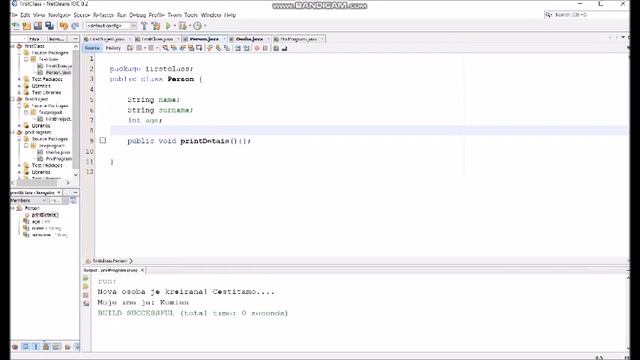Image resolution: width=640 pixels, height=360 pixels.
Task: Minimize the Projects panel group
Action: (x=75, y=39)
